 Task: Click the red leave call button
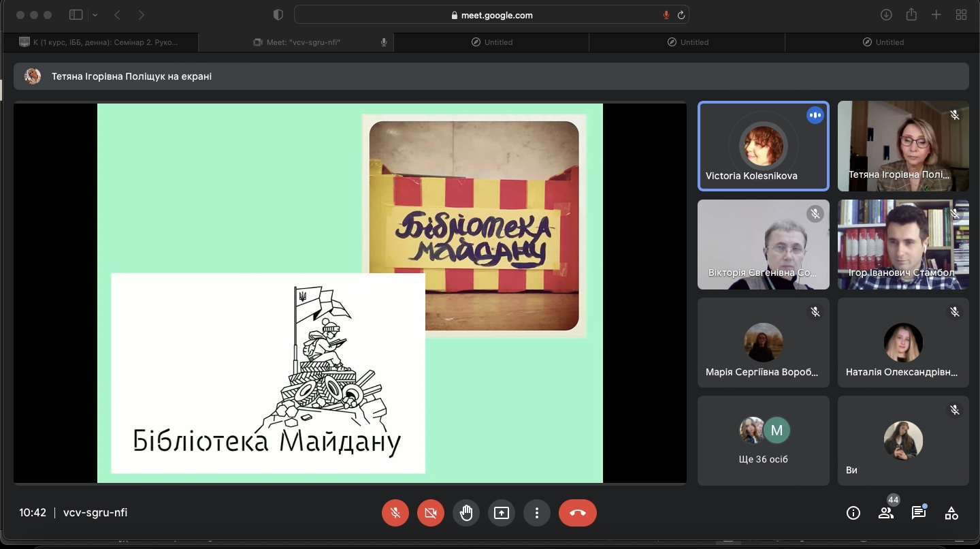(577, 513)
